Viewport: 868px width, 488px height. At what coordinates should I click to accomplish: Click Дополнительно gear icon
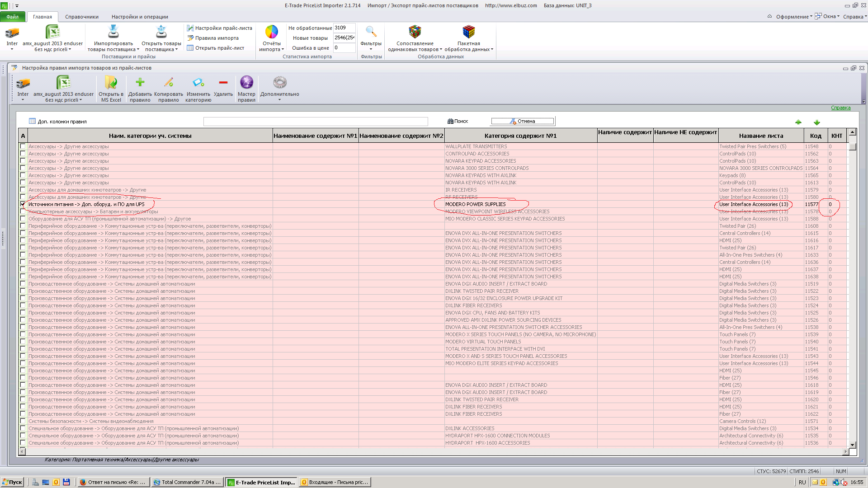click(x=280, y=82)
